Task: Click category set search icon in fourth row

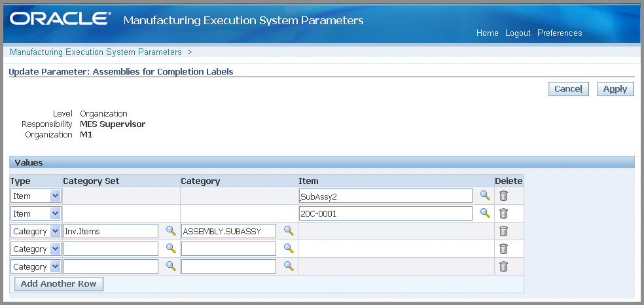Action: 171,248
